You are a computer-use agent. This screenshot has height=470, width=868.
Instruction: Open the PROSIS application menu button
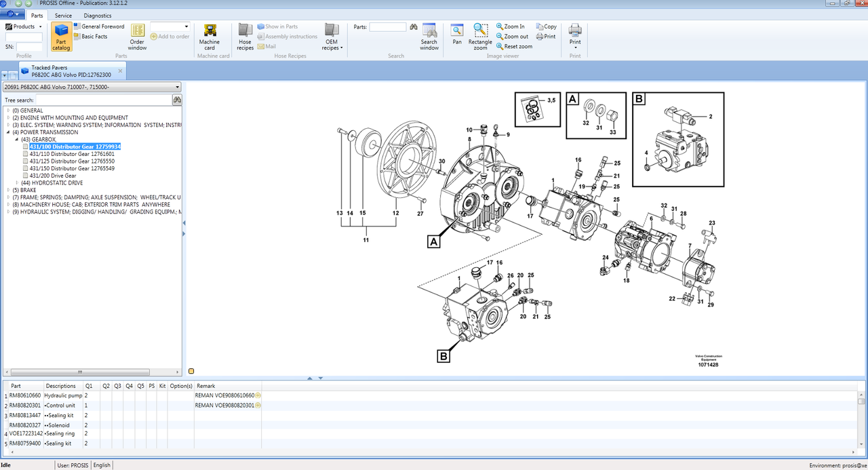coord(12,15)
